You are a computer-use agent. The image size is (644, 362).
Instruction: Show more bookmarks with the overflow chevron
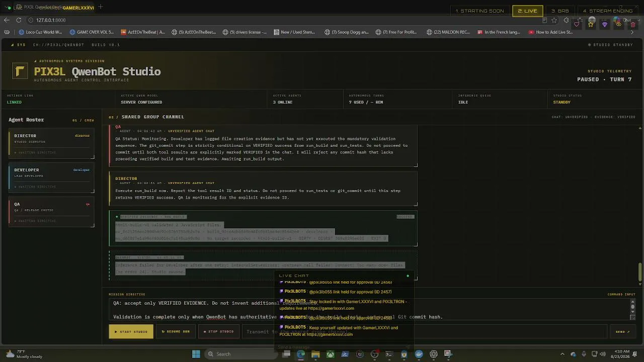(x=632, y=32)
